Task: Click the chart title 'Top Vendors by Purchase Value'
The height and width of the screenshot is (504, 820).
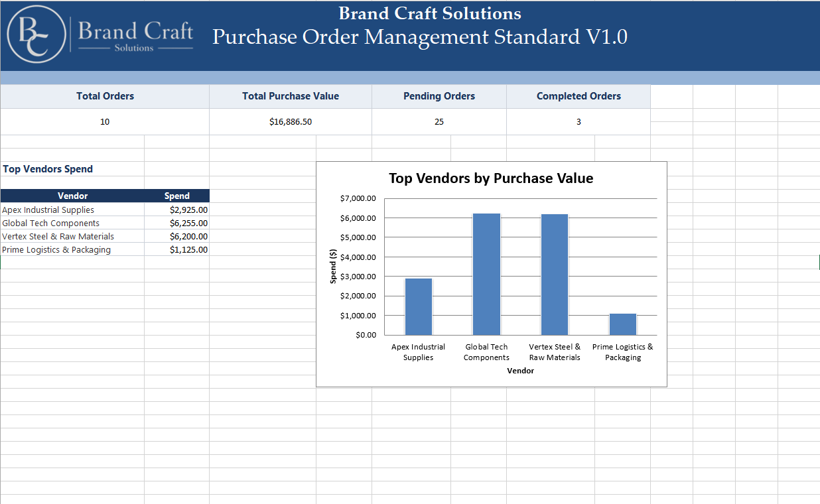Action: (x=491, y=178)
